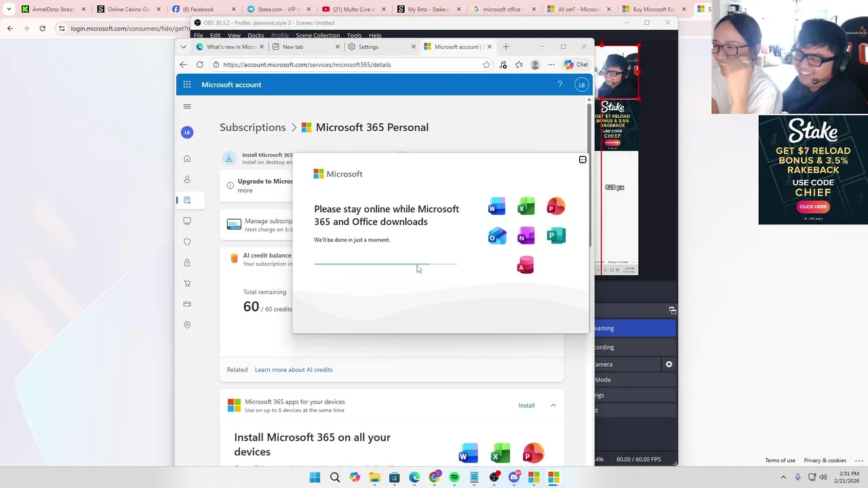Click the Home icon in the sidebar

tap(187, 159)
